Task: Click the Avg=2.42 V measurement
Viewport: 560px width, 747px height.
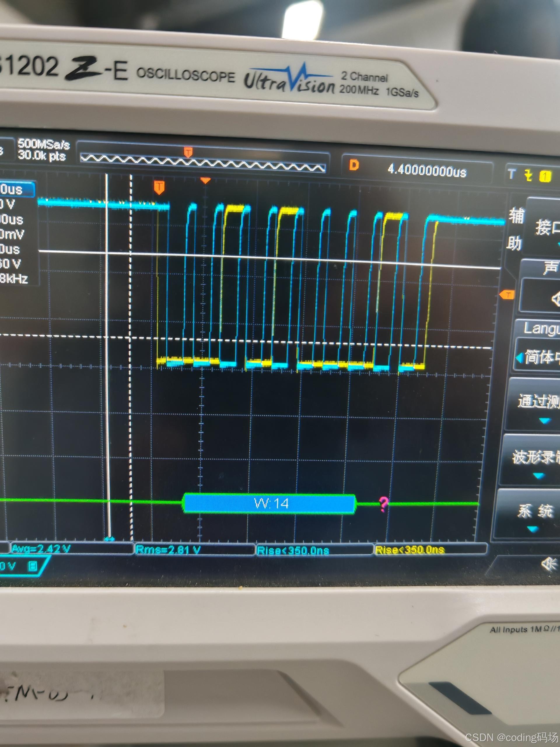Action: click(41, 548)
